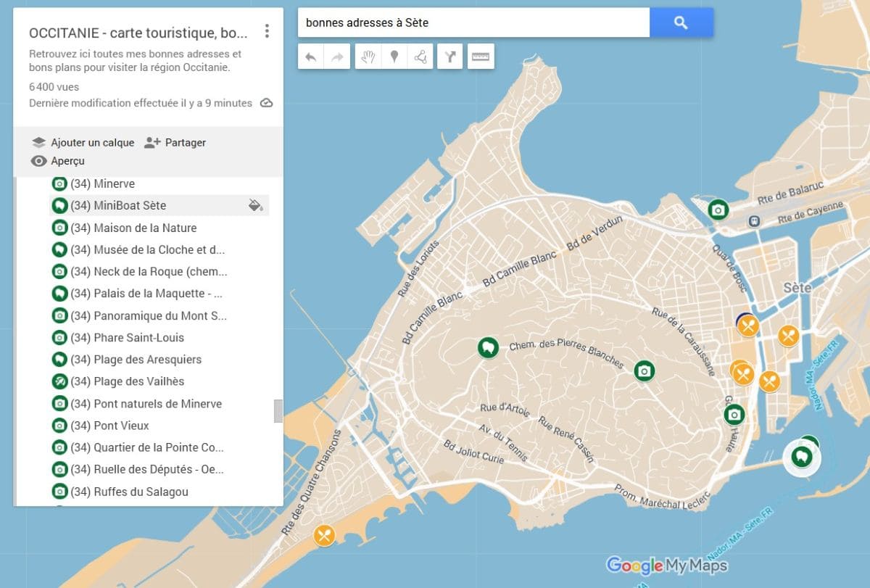Open the style paint bucket for MiniBoat Sète
The image size is (870, 588).
pos(255,205)
